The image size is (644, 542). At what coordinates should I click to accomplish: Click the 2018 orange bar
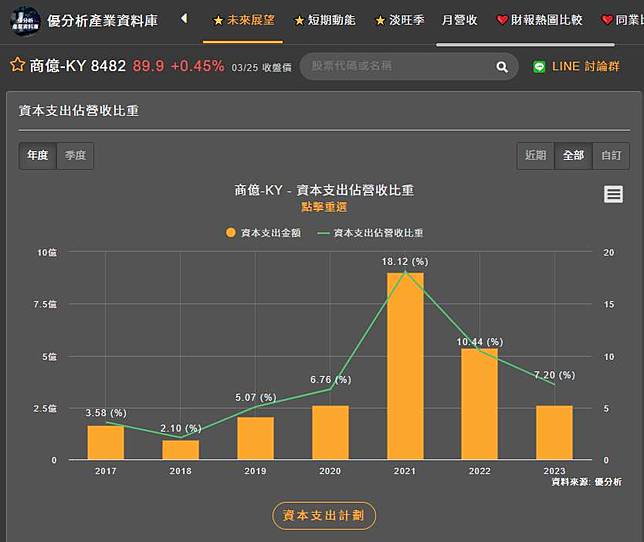(x=180, y=450)
